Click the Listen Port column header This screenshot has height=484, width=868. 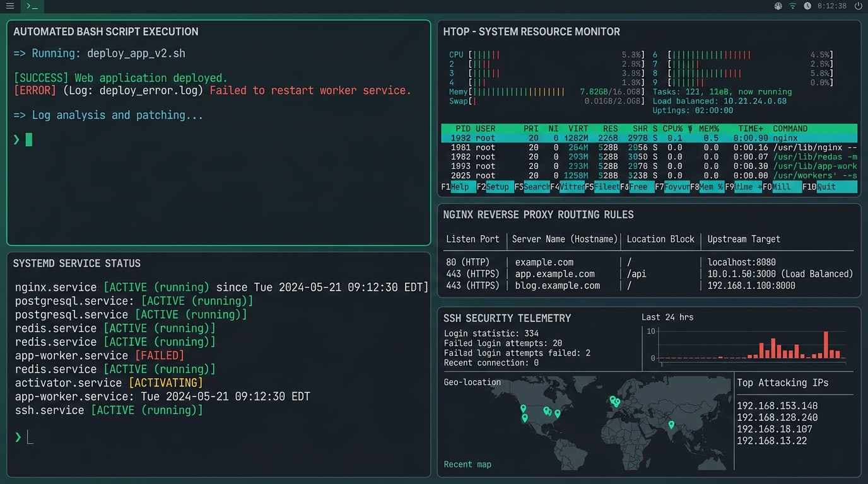tap(472, 239)
